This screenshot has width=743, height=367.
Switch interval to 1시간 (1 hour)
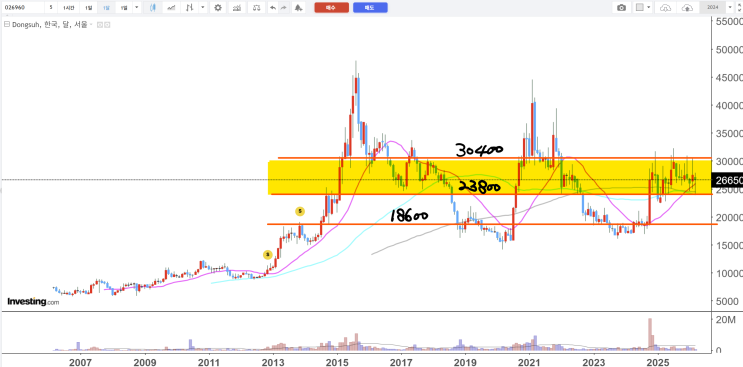(69, 8)
